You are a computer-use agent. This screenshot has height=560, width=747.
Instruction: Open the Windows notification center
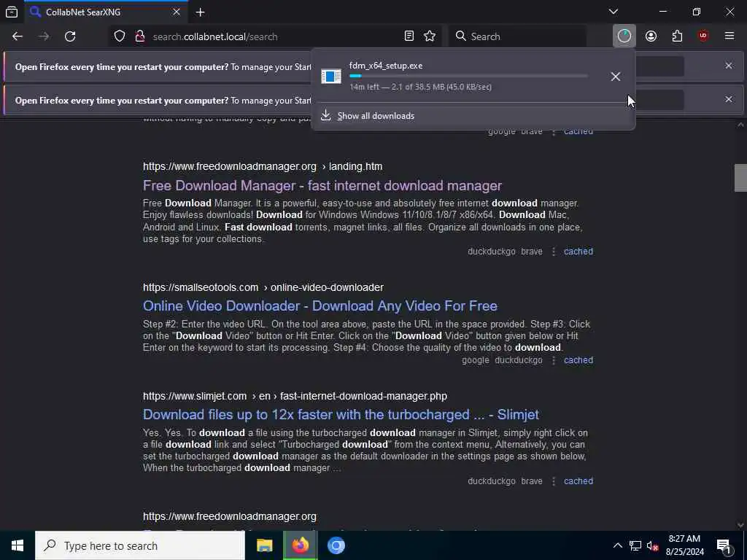[x=724, y=545]
